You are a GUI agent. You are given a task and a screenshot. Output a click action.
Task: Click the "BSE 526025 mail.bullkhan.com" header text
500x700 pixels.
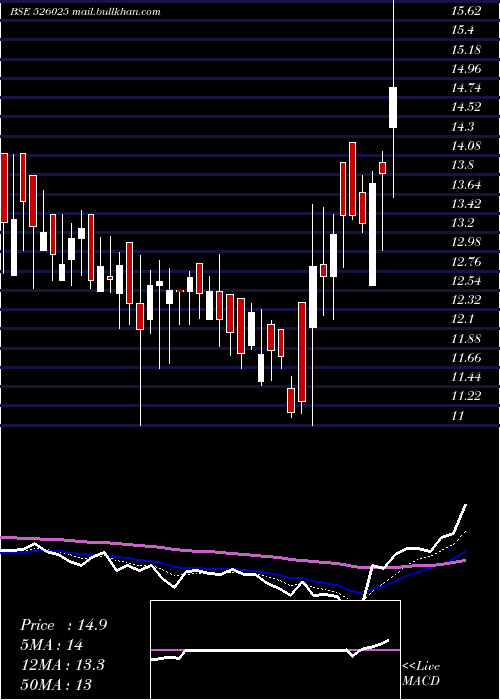click(x=85, y=12)
